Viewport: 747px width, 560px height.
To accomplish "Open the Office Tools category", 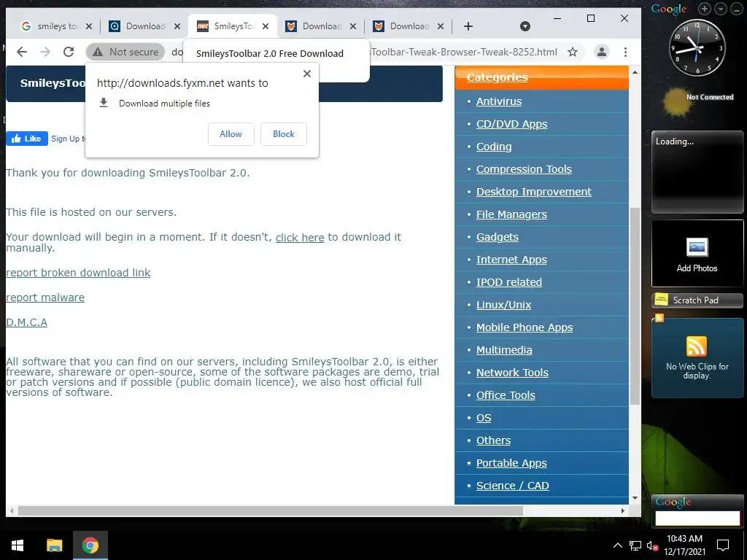I will pos(506,395).
